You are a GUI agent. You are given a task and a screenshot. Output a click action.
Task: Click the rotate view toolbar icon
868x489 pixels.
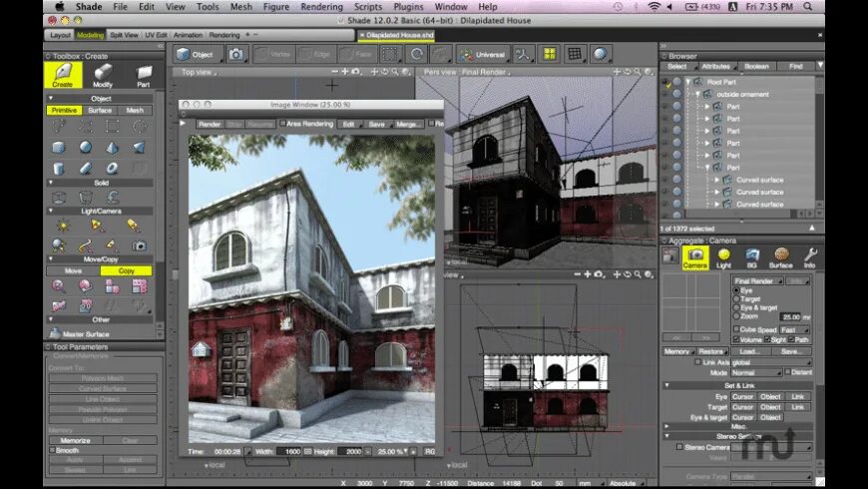[x=416, y=54]
